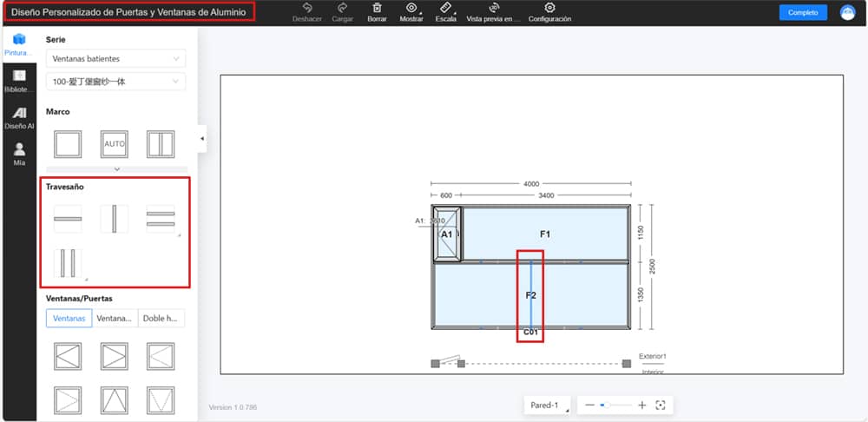Switch to the Ventanas tab
This screenshot has width=868, height=422.
tap(69, 319)
